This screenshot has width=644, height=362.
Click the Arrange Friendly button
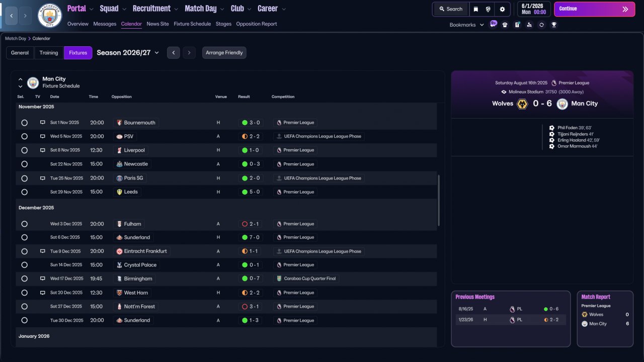tap(224, 53)
